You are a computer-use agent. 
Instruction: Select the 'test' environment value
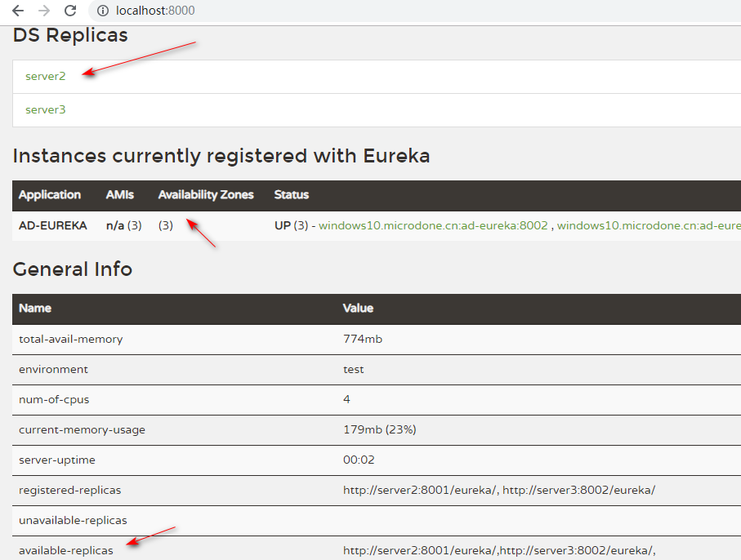point(354,369)
